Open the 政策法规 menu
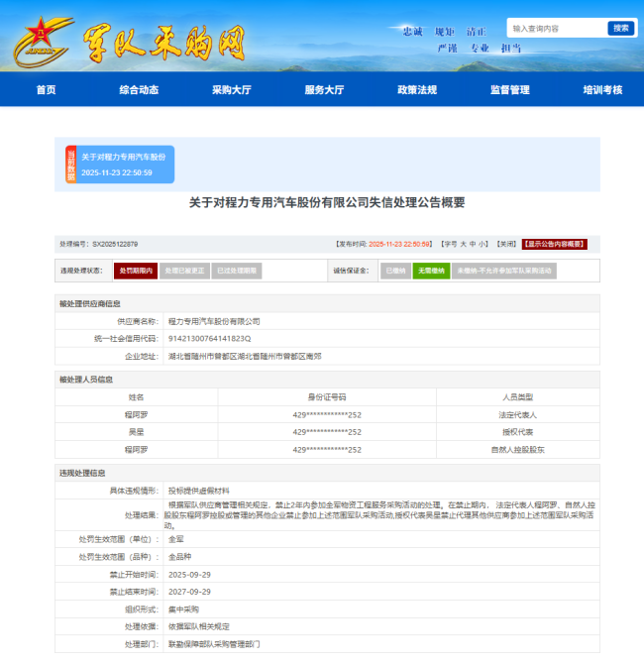This screenshot has width=644, height=664. coord(417,90)
